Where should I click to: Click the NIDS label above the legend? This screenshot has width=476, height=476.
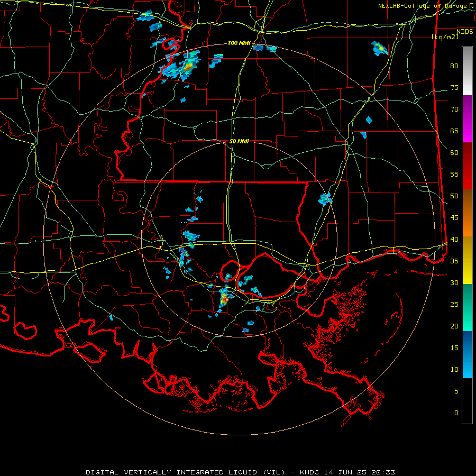(464, 32)
